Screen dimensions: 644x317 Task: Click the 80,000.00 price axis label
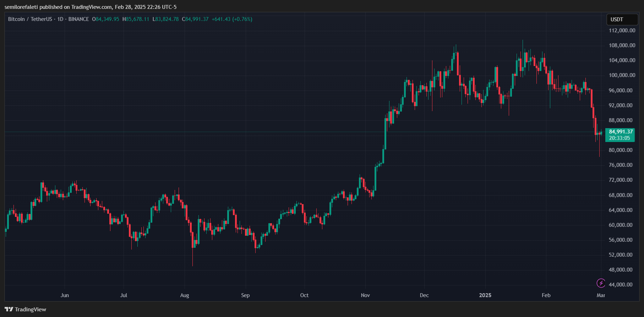(621, 150)
